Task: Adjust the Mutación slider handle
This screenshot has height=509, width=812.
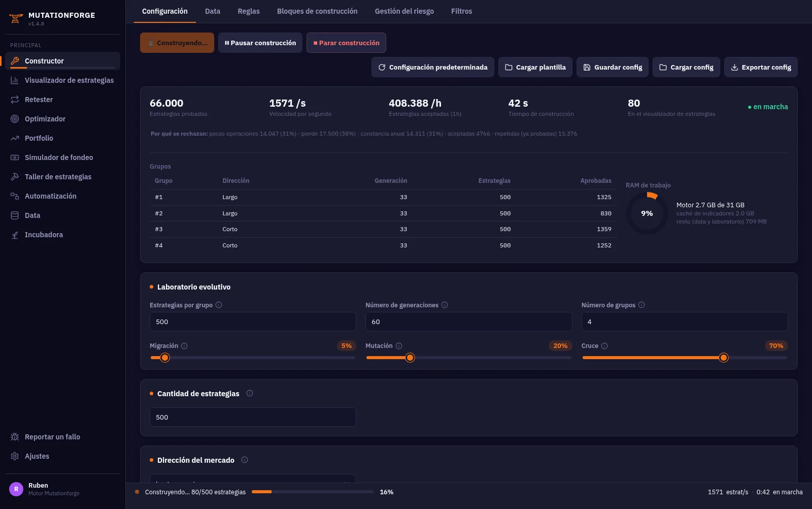Action: [410, 358]
